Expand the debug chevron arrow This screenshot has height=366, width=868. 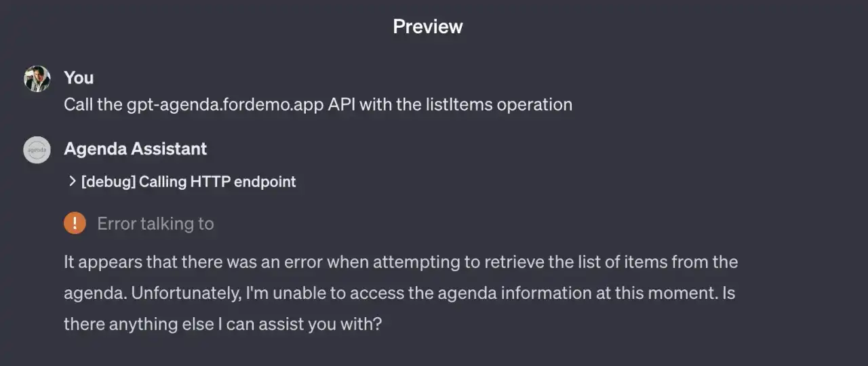(x=72, y=182)
